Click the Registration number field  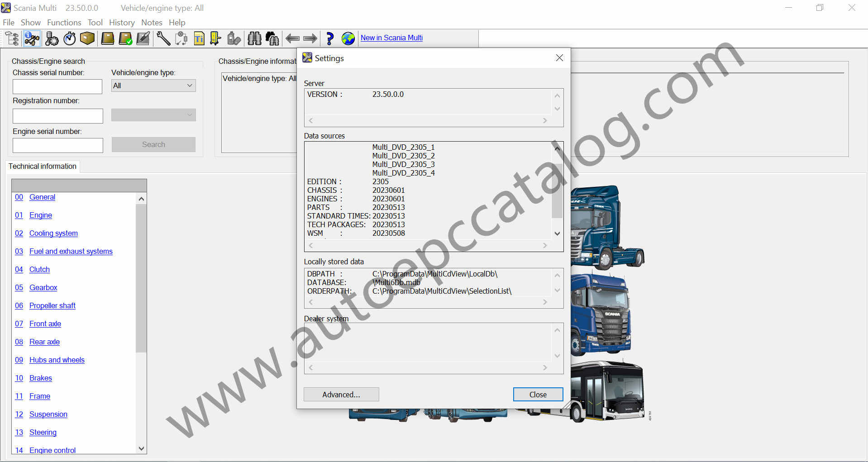point(57,116)
